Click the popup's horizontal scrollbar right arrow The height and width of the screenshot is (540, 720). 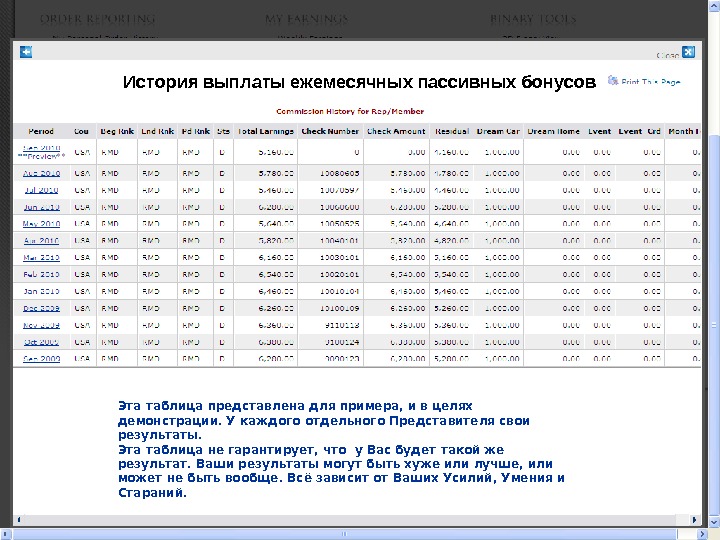click(x=694, y=520)
